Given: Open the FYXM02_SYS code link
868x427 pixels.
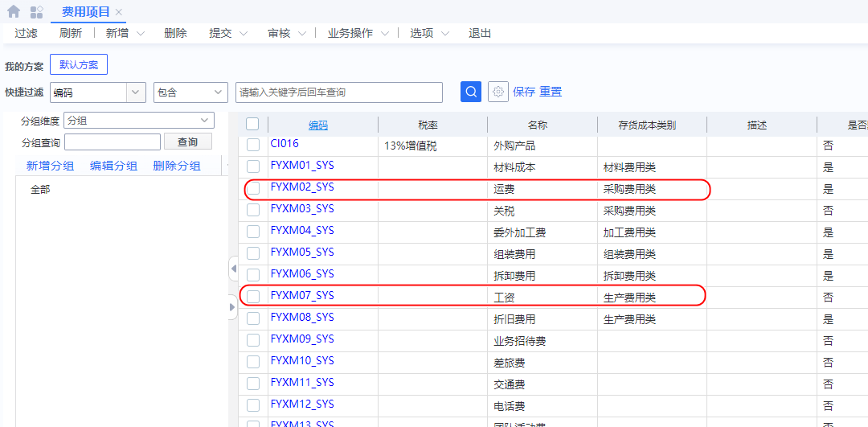Looking at the screenshot, I should [302, 187].
